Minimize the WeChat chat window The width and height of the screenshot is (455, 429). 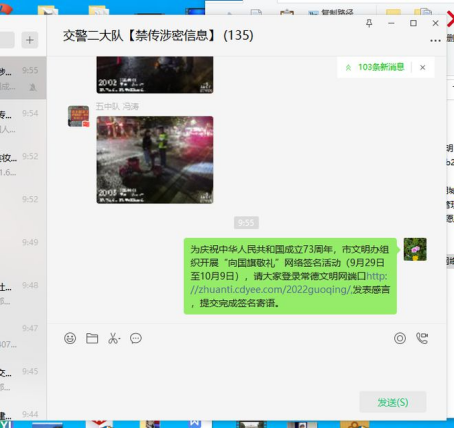tap(391, 23)
